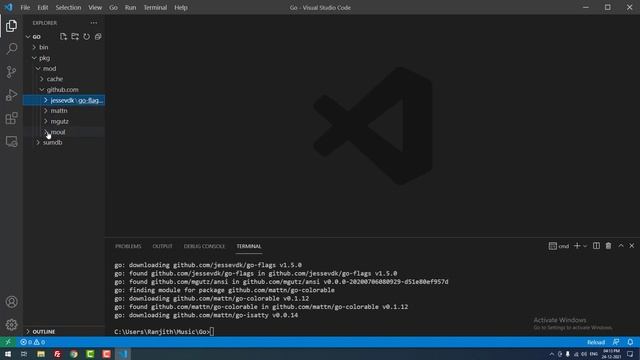Open Task View on the taskbar
Image resolution: width=640 pixels, height=360 pixels.
(x=24, y=354)
